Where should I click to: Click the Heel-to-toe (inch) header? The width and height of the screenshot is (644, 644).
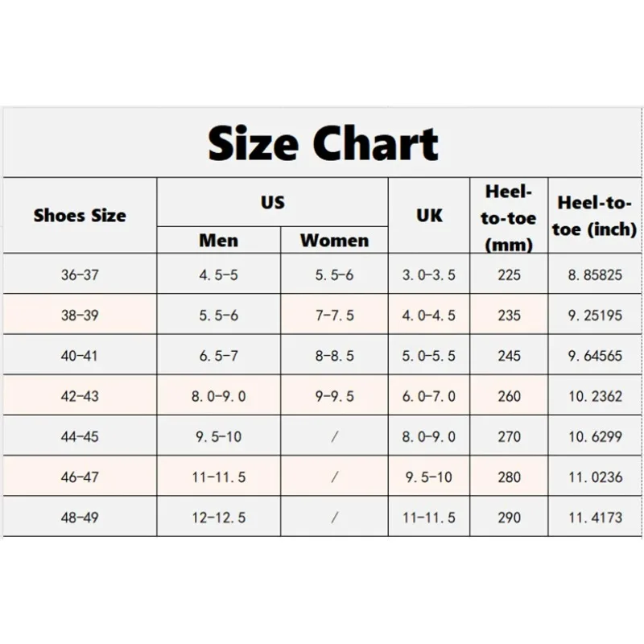(x=596, y=216)
